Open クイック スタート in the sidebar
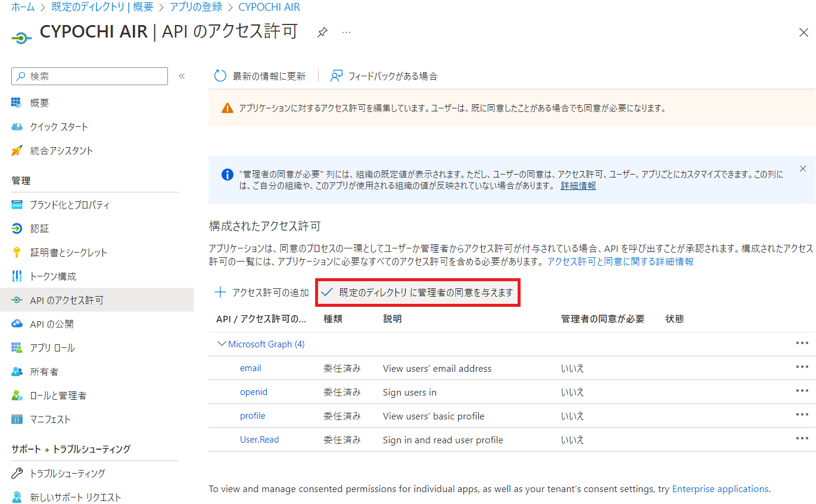The height and width of the screenshot is (504, 816). [x=59, y=127]
